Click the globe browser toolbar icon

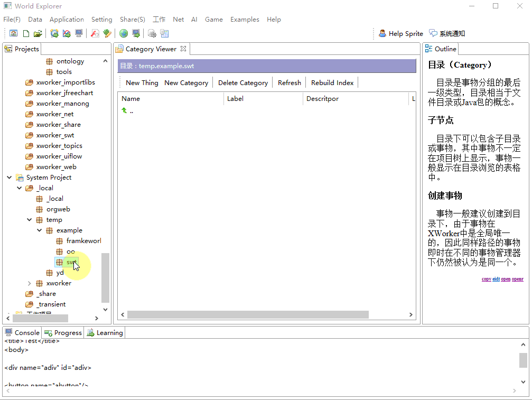(x=123, y=33)
